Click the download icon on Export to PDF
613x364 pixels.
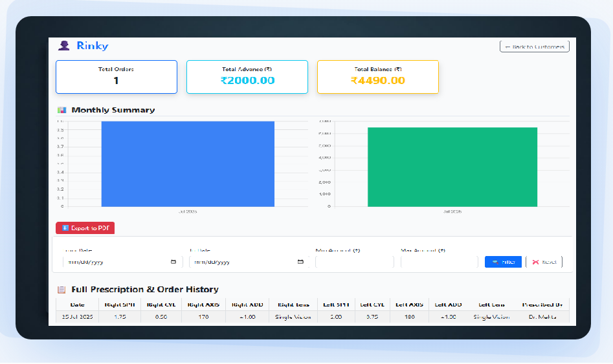click(x=65, y=228)
